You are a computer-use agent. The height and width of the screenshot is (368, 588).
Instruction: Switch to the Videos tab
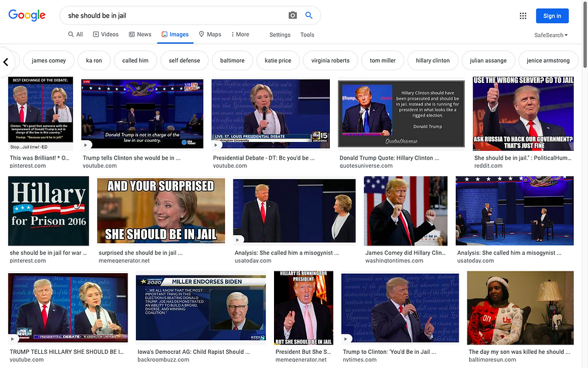(106, 34)
